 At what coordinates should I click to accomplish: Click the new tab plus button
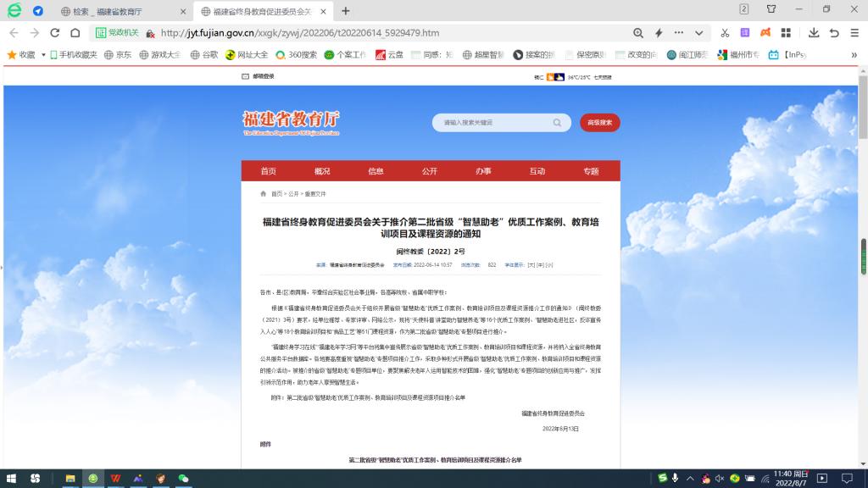coord(346,11)
